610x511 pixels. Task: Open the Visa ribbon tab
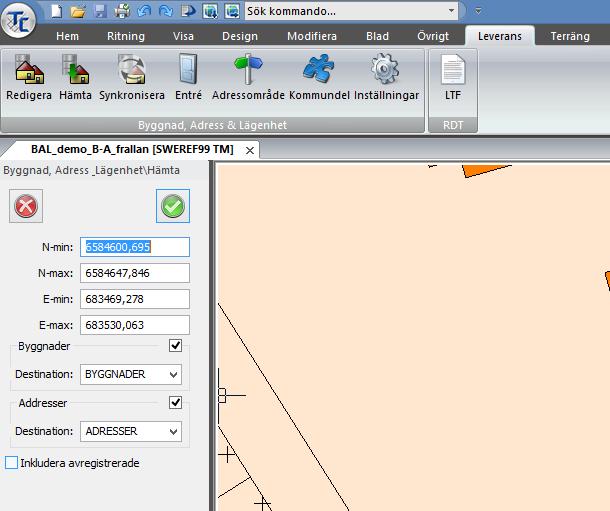coord(183,36)
